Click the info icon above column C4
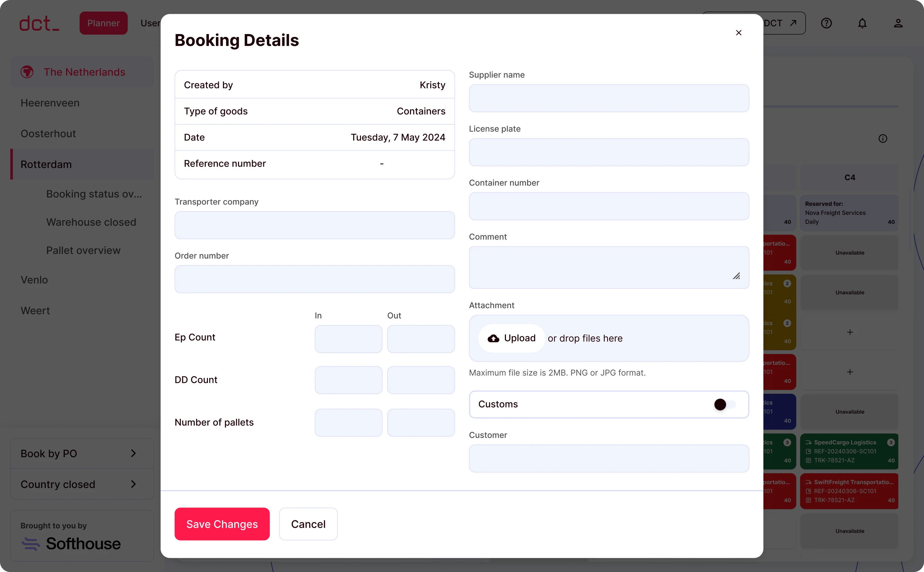Screen dimensions: 924x572 click(882, 139)
